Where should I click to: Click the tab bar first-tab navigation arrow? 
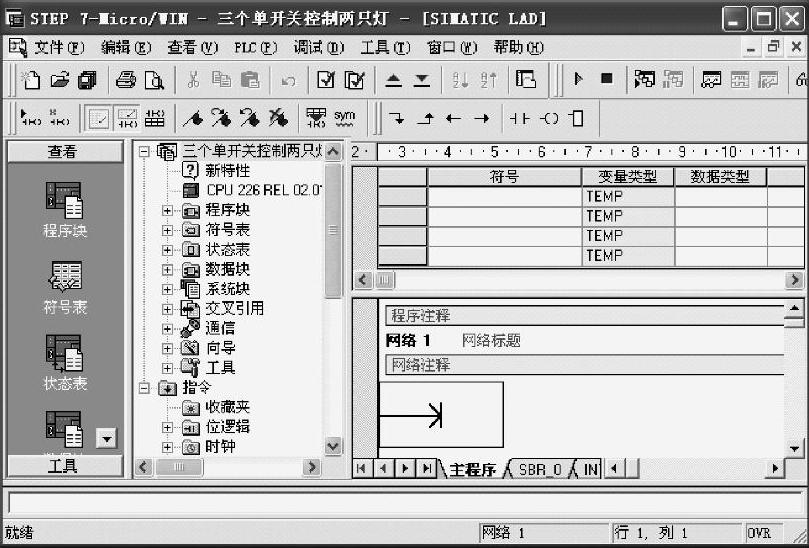tap(361, 469)
